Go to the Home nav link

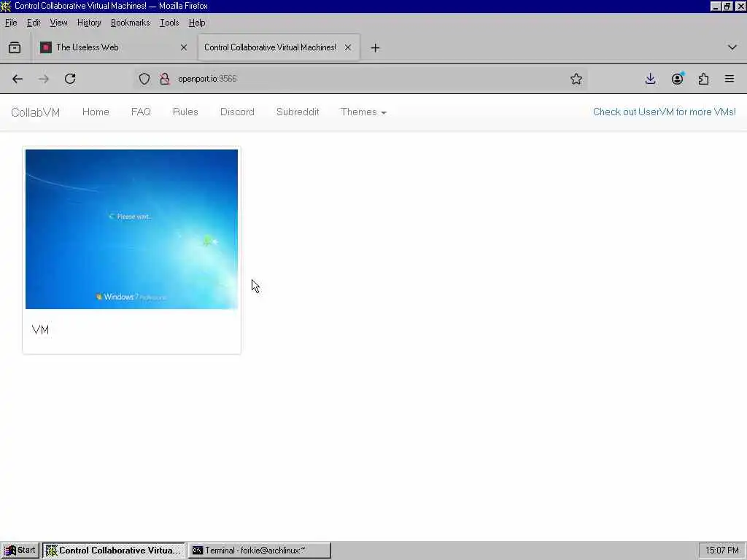(96, 112)
